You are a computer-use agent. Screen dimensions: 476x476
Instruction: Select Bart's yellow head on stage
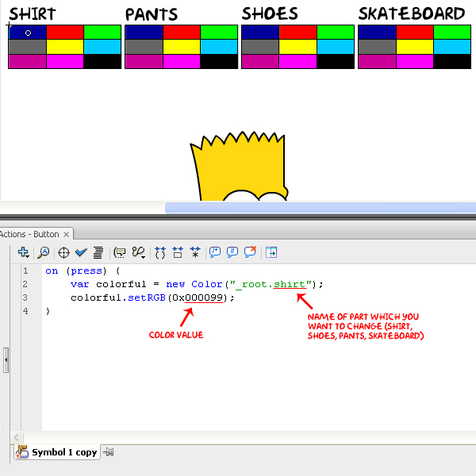click(x=239, y=167)
